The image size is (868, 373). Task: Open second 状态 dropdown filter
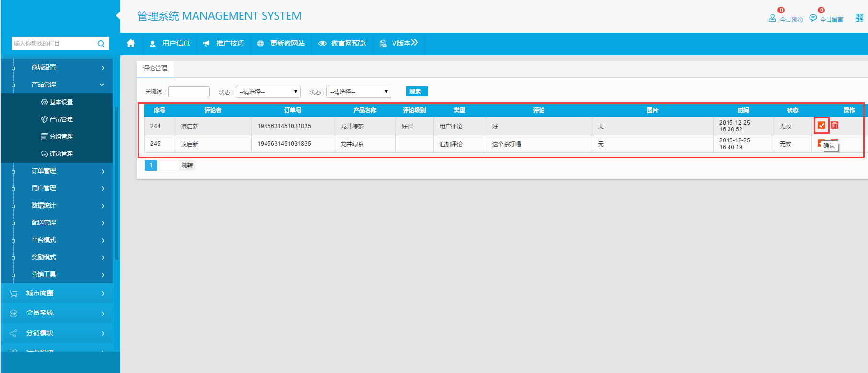tap(359, 92)
